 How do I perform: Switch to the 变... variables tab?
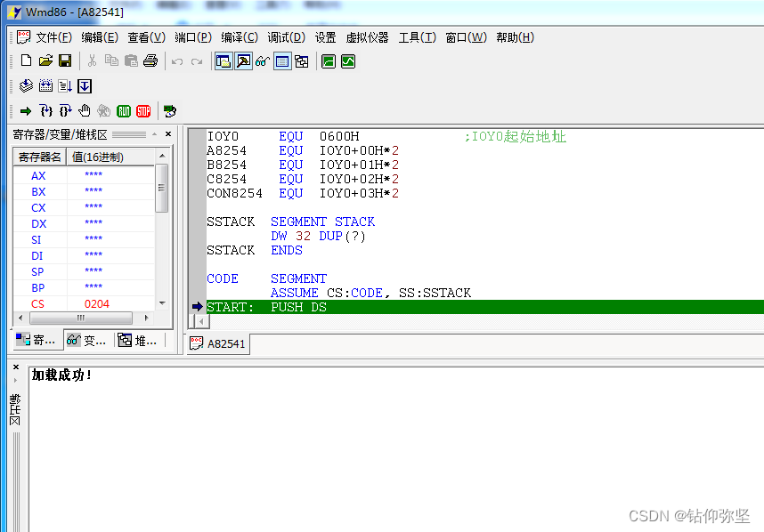86,340
